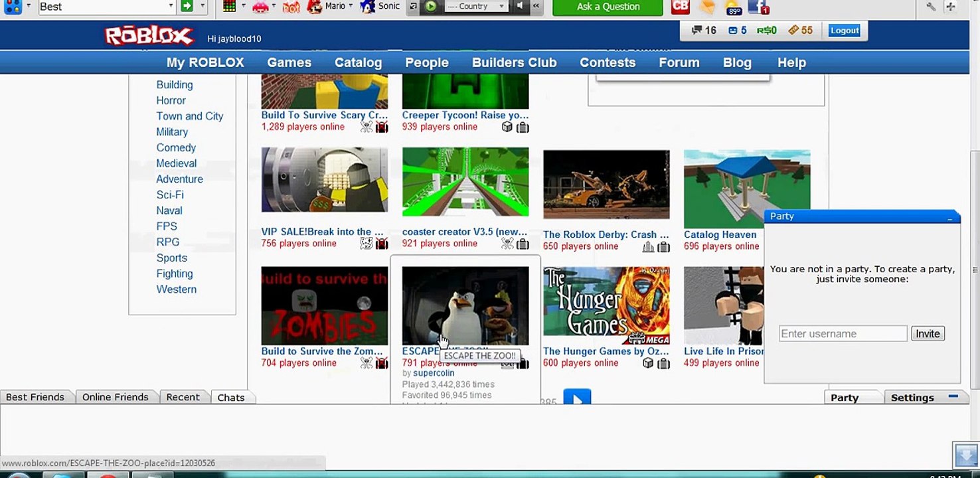Click gear icons beside Build to Survive the Zombies
Viewport: 980px width, 478px height.
(374, 363)
